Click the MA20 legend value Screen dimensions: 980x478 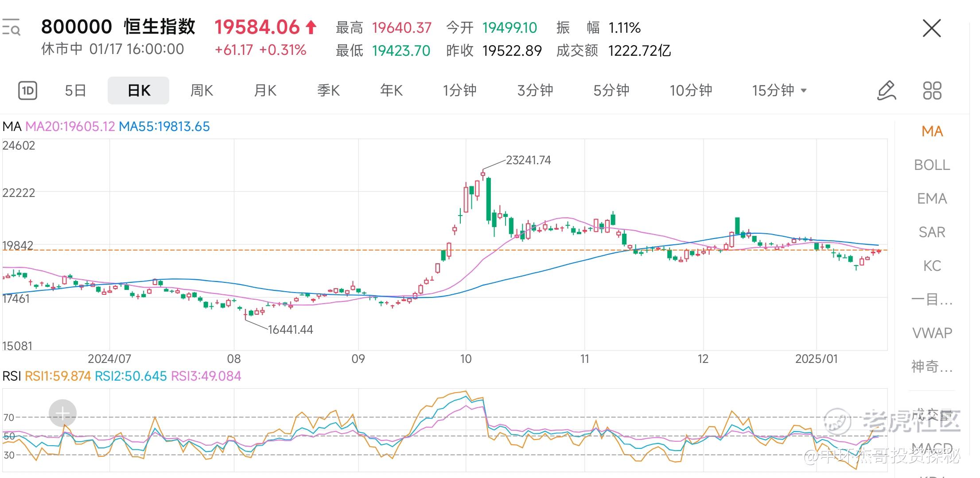70,127
